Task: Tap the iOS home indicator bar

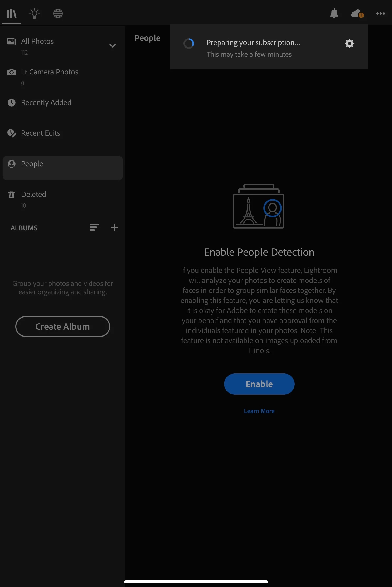Action: pyautogui.click(x=196, y=582)
